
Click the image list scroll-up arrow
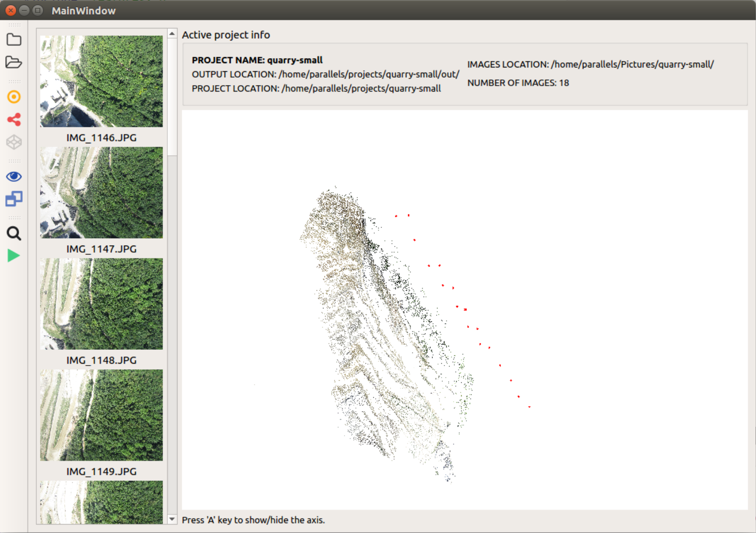pyautogui.click(x=172, y=33)
